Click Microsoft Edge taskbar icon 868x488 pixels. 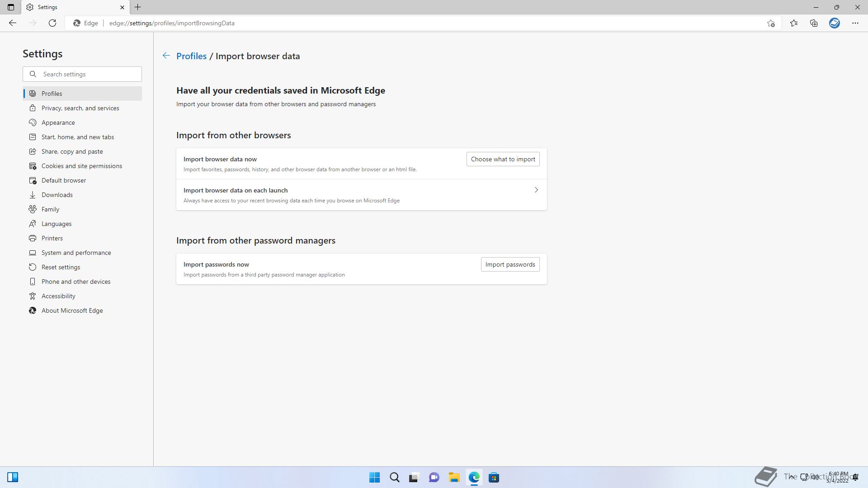474,477
